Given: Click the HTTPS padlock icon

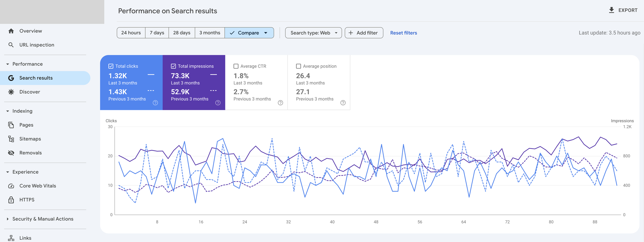Looking at the screenshot, I should 11,200.
